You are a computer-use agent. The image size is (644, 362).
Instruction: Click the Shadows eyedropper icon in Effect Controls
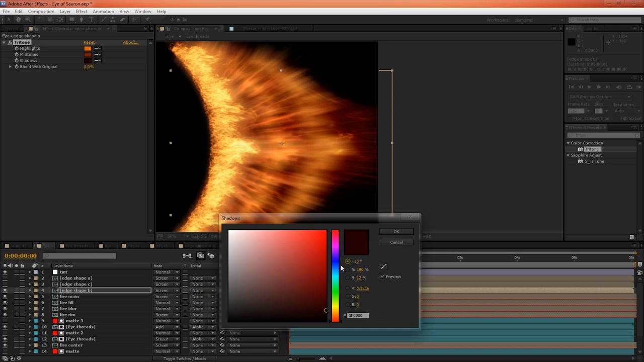(x=98, y=60)
